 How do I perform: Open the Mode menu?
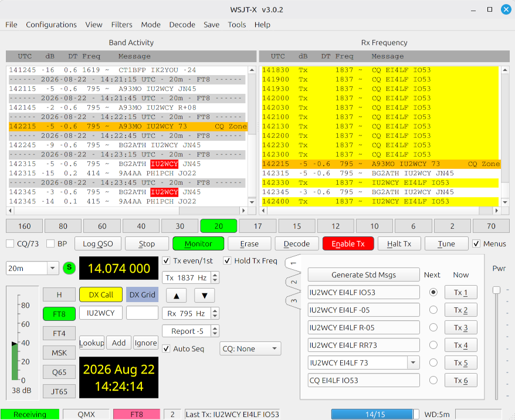point(151,25)
